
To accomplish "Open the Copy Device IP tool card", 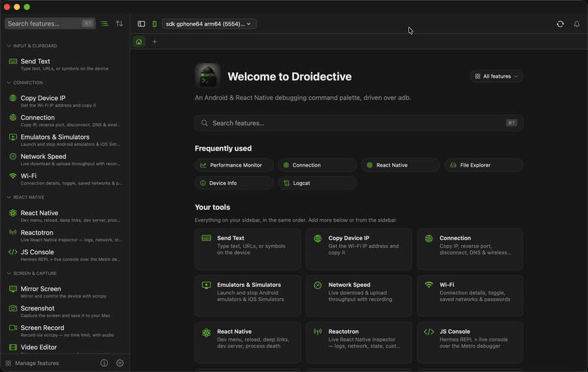I will [x=359, y=249].
